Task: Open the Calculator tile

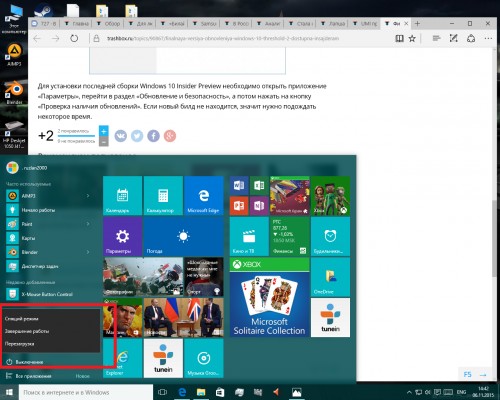Action: pyautogui.click(x=163, y=196)
